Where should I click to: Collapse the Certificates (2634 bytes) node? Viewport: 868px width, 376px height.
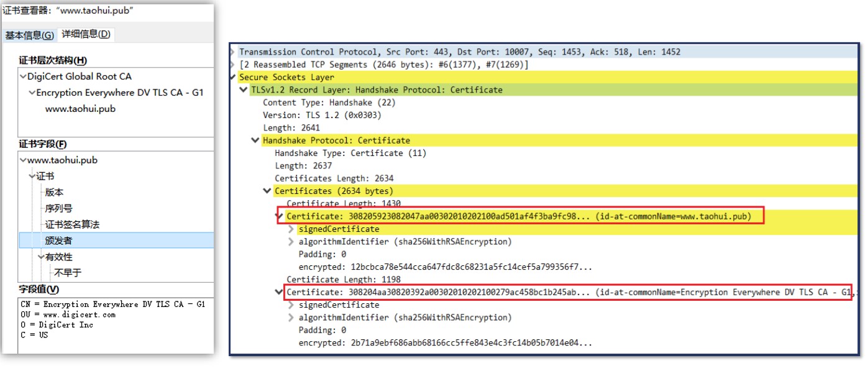[x=267, y=191]
